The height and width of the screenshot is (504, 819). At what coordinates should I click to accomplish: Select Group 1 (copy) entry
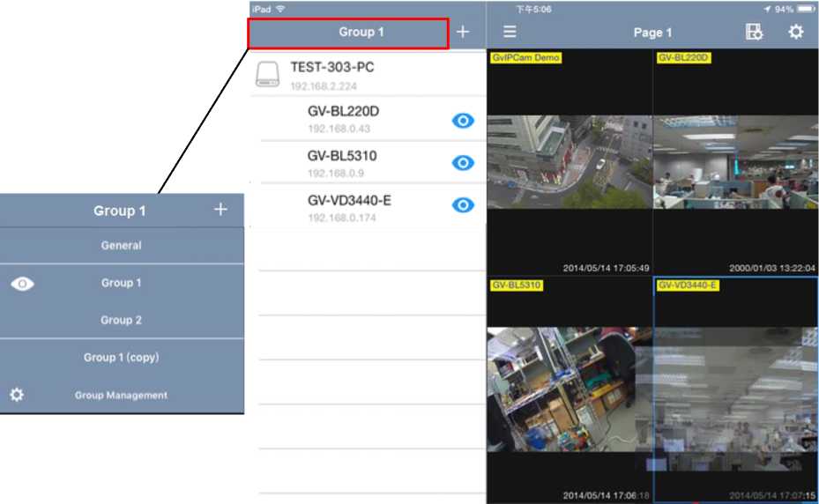121,358
